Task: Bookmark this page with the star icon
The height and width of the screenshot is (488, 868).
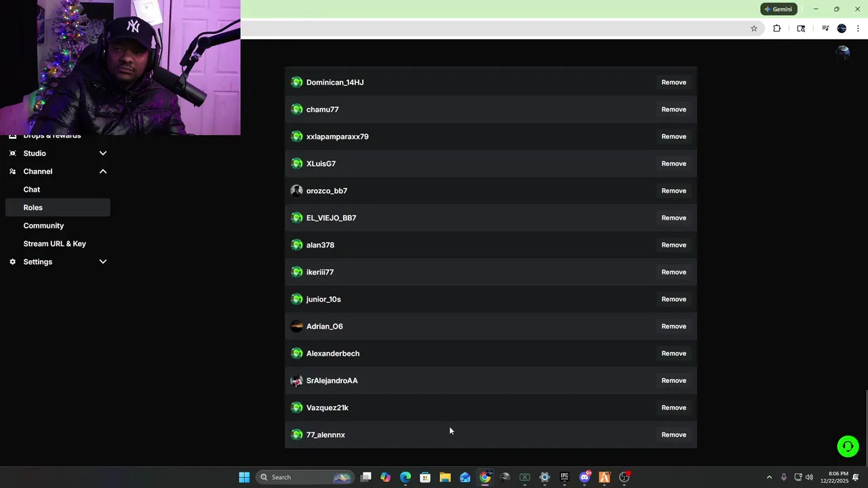Action: [x=753, y=28]
